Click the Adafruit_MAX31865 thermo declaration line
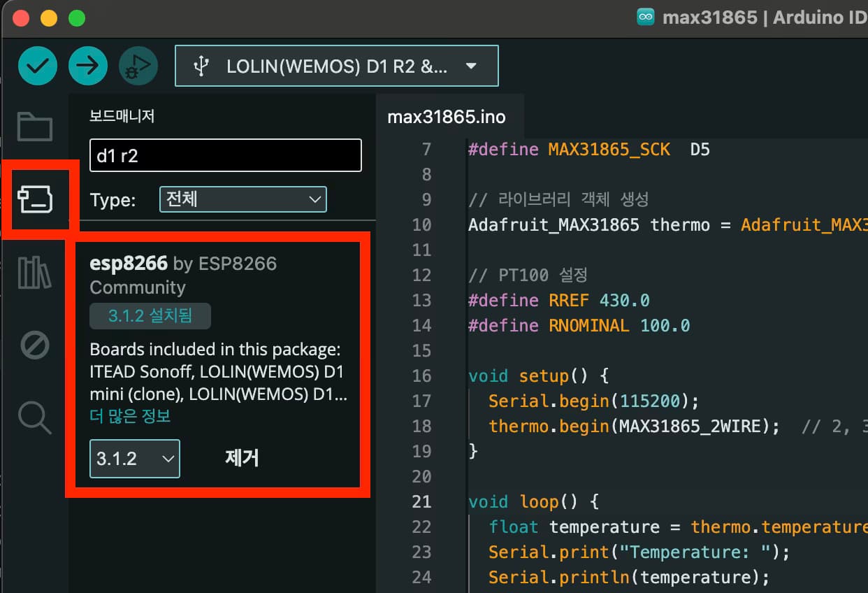The image size is (868, 593). click(667, 224)
